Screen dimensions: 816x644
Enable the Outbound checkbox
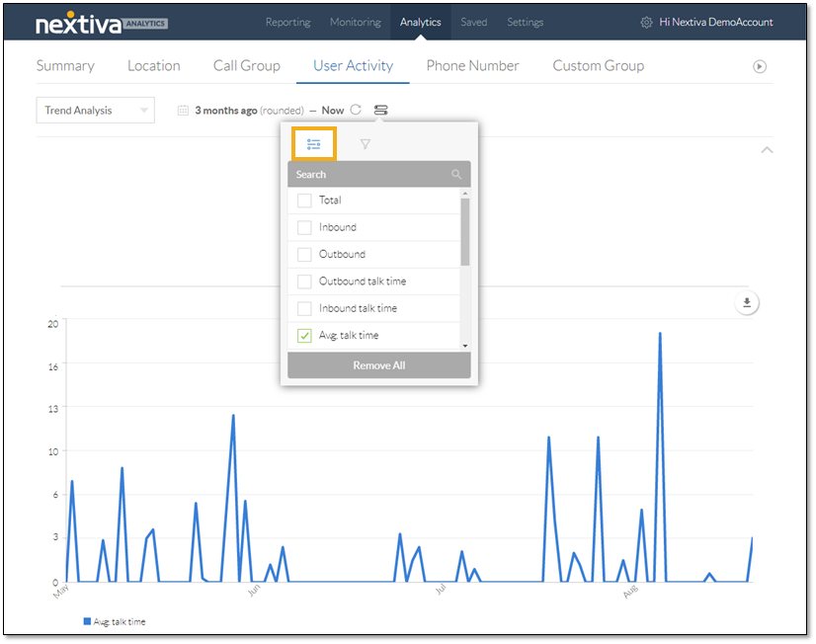coord(304,255)
